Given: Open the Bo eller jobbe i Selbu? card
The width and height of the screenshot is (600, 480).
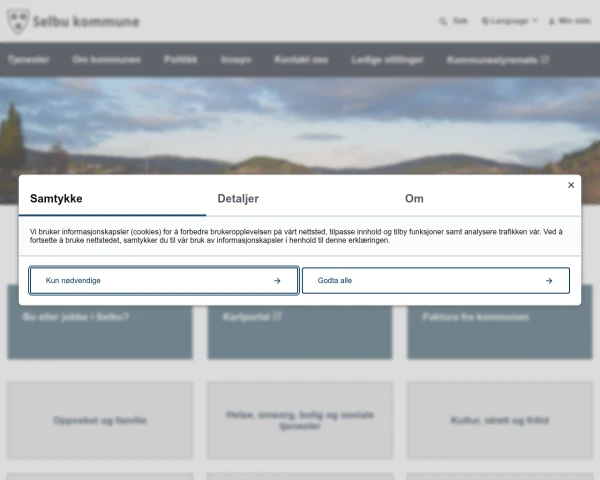Looking at the screenshot, I should pos(100,322).
